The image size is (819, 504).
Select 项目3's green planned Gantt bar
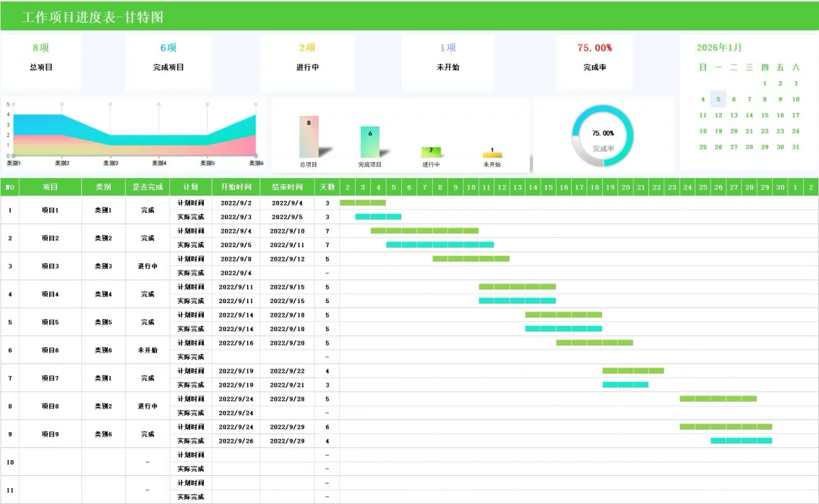tap(471, 258)
